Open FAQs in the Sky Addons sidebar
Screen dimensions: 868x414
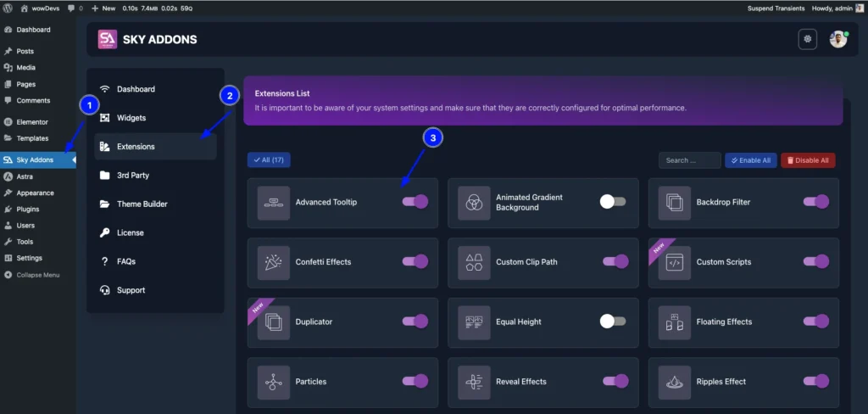coord(155,261)
